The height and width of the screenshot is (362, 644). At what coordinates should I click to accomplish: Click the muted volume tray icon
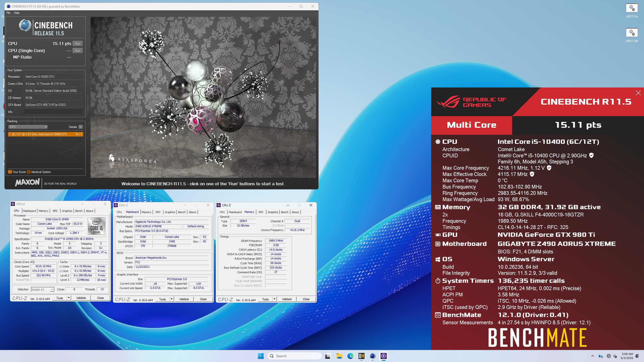[615, 356]
